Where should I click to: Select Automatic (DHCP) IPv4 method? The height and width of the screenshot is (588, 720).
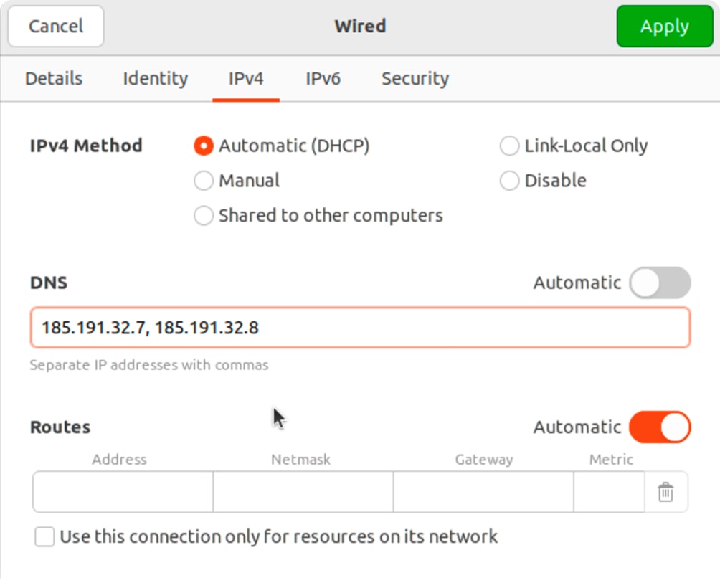pos(204,146)
